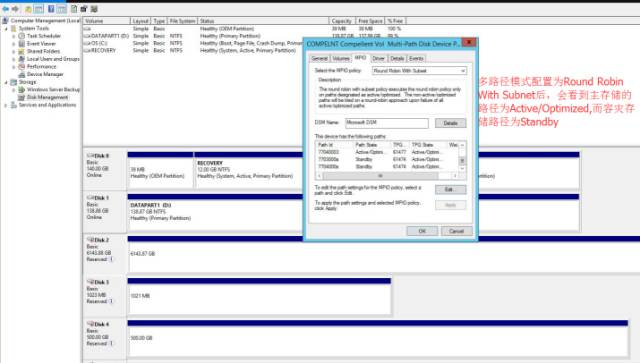Click the blue Help toolbar icon
Image resolution: width=640 pixels, height=363 pixels.
[x=51, y=9]
